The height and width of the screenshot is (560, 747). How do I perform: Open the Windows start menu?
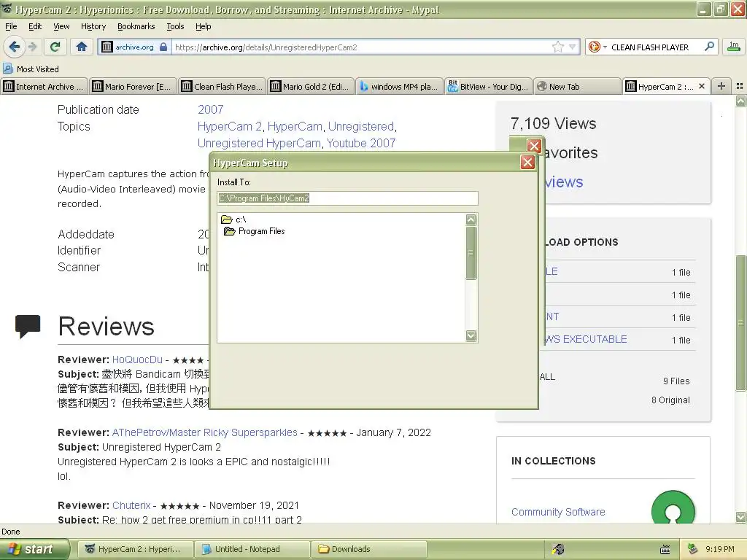pos(35,549)
